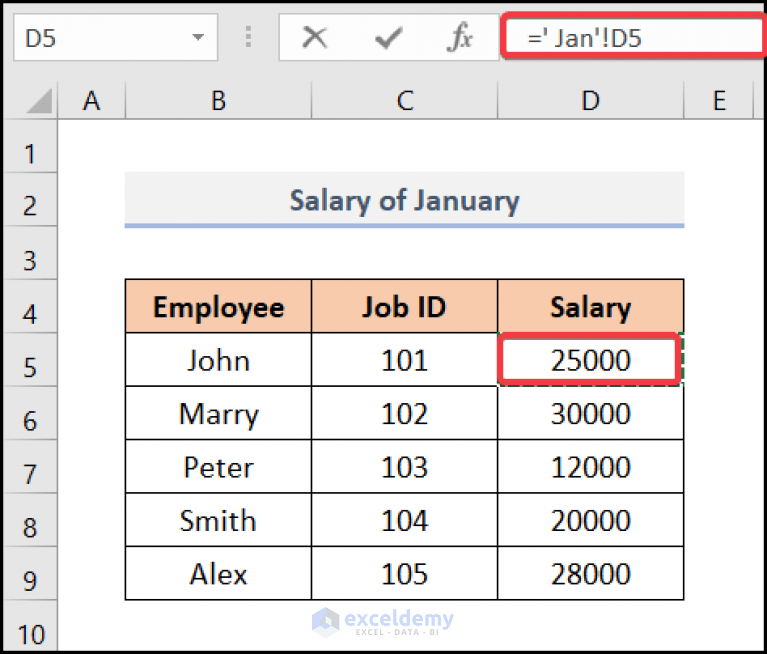Select Job ID cell 103
This screenshot has height=654, width=767.
click(405, 467)
